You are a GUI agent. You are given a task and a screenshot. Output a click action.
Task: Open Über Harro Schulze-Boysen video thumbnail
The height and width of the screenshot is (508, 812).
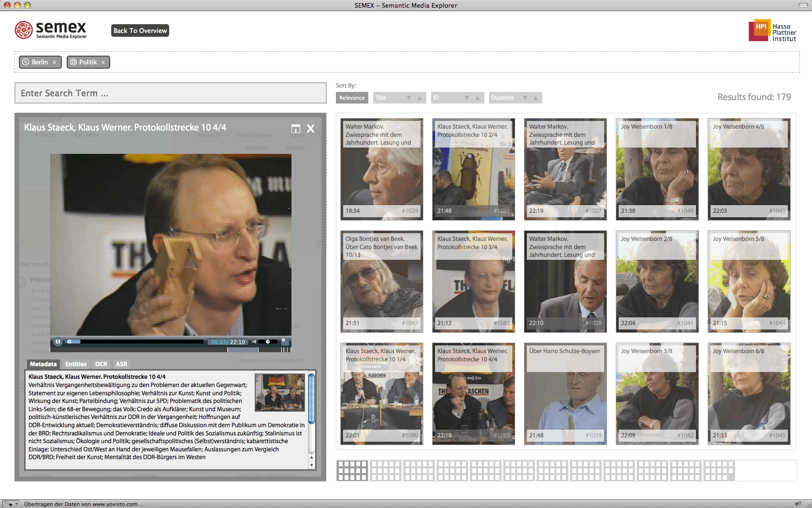565,393
